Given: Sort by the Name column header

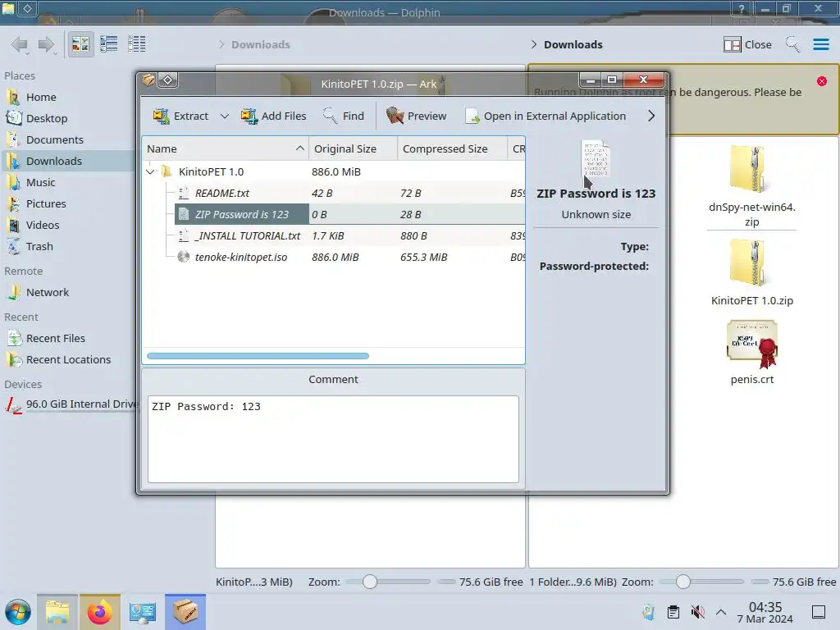Looking at the screenshot, I should pyautogui.click(x=225, y=148).
